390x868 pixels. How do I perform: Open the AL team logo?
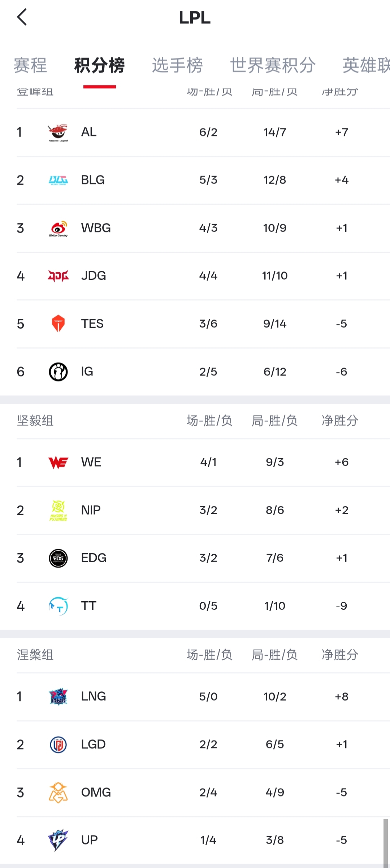[58, 133]
